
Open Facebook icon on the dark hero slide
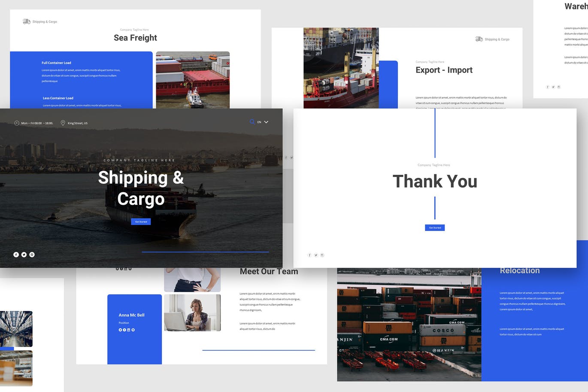[16, 255]
